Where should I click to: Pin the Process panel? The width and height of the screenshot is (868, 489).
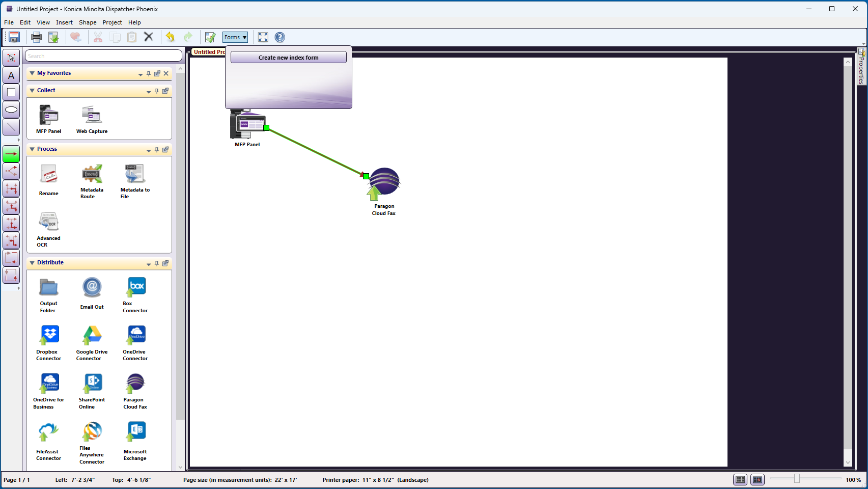click(x=157, y=149)
